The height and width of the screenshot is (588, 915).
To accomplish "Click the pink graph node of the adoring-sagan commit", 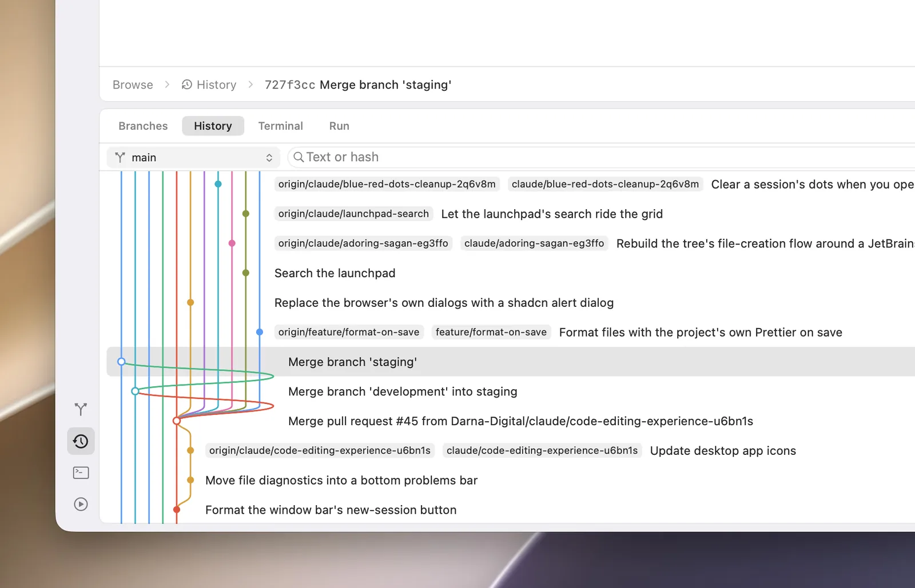I will tap(232, 243).
